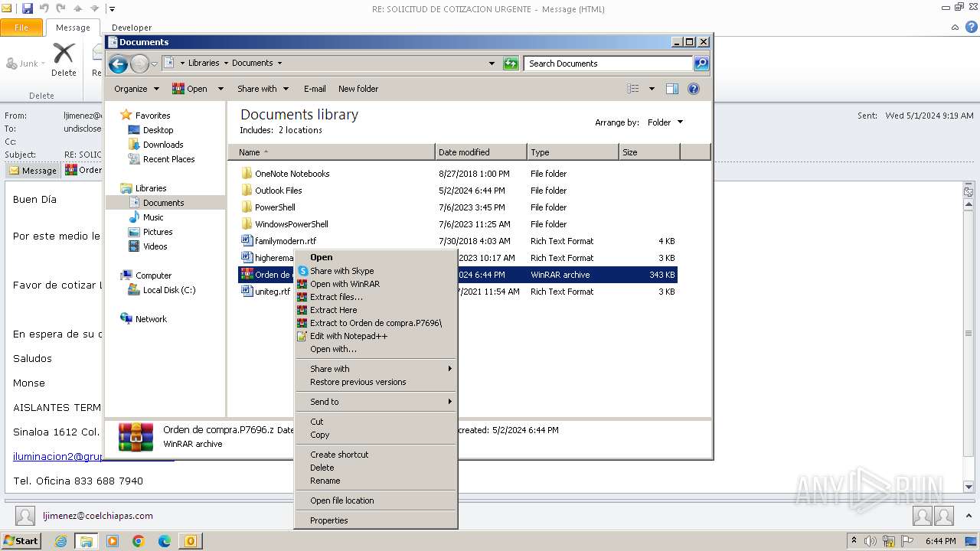Image resolution: width=980 pixels, height=551 pixels.
Task: Click the 2 locations link
Action: 300,130
